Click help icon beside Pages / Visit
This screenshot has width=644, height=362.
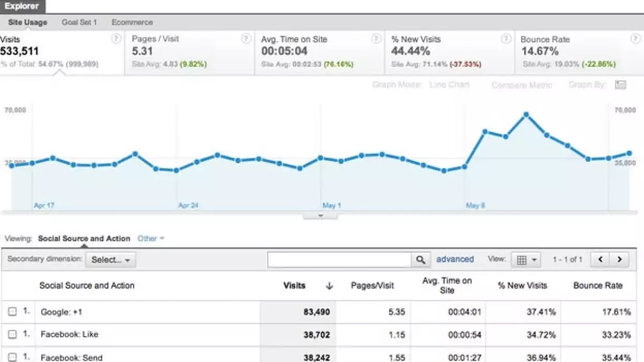pyautogui.click(x=246, y=39)
